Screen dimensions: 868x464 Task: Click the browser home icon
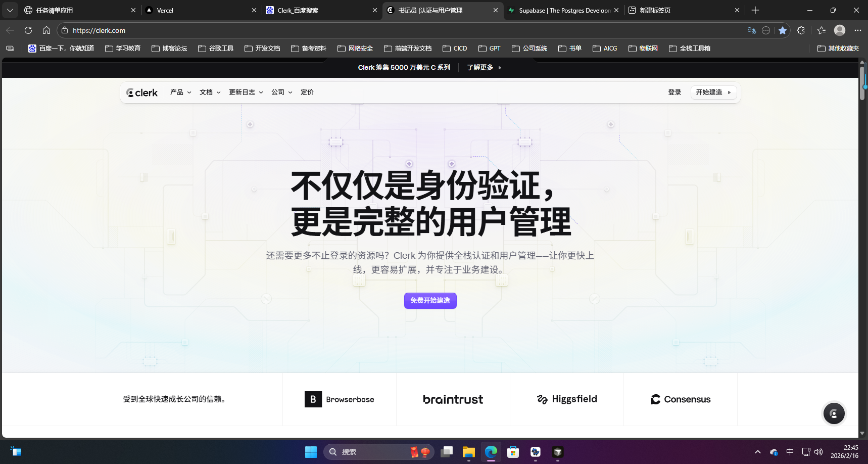[46, 30]
